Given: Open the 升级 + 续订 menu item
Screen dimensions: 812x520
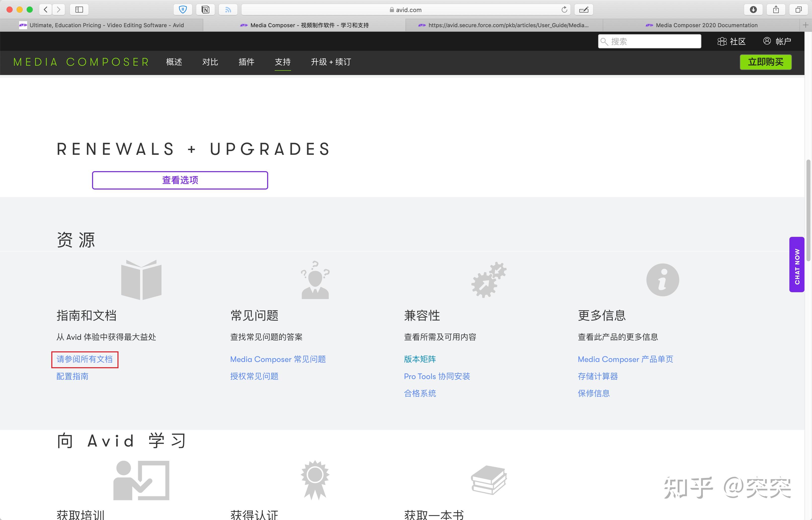Looking at the screenshot, I should point(331,62).
